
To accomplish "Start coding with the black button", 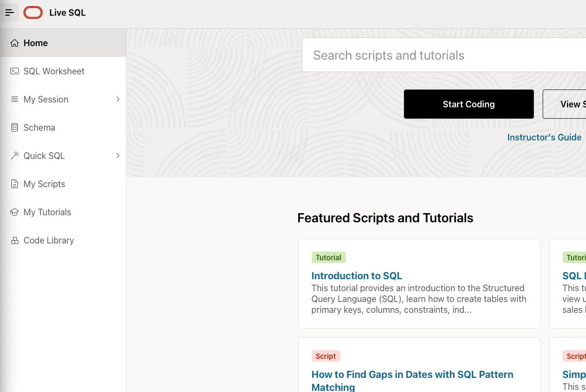I will (x=469, y=104).
